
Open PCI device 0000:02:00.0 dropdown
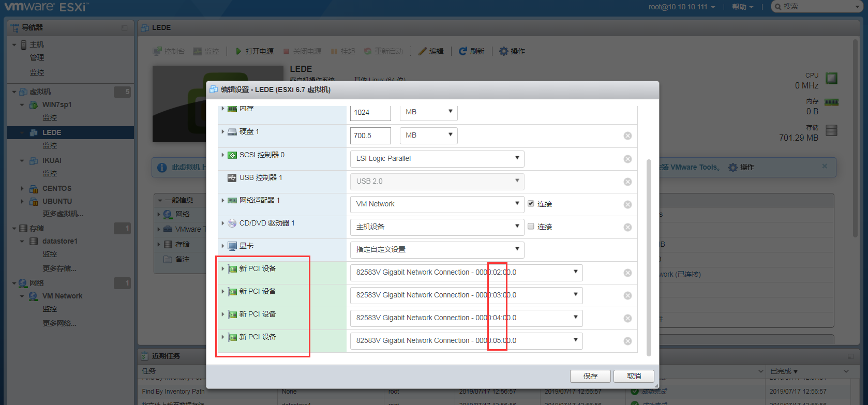[x=466, y=273]
